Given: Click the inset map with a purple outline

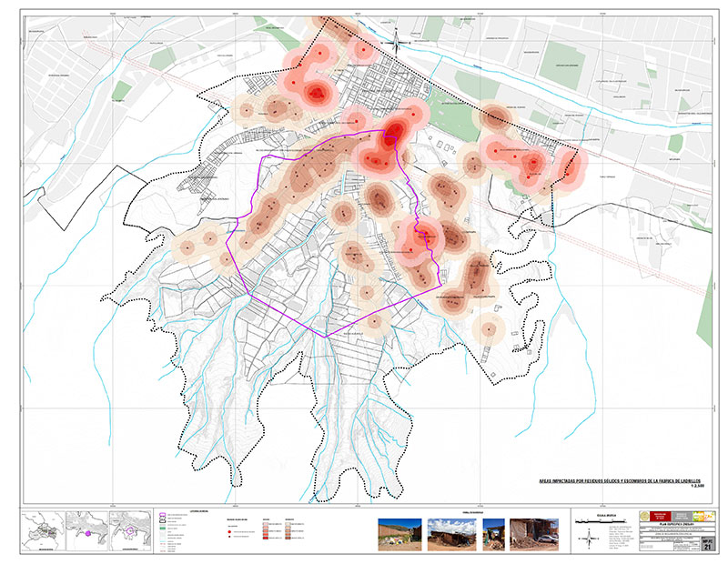Looking at the screenshot, I should (x=130, y=531).
